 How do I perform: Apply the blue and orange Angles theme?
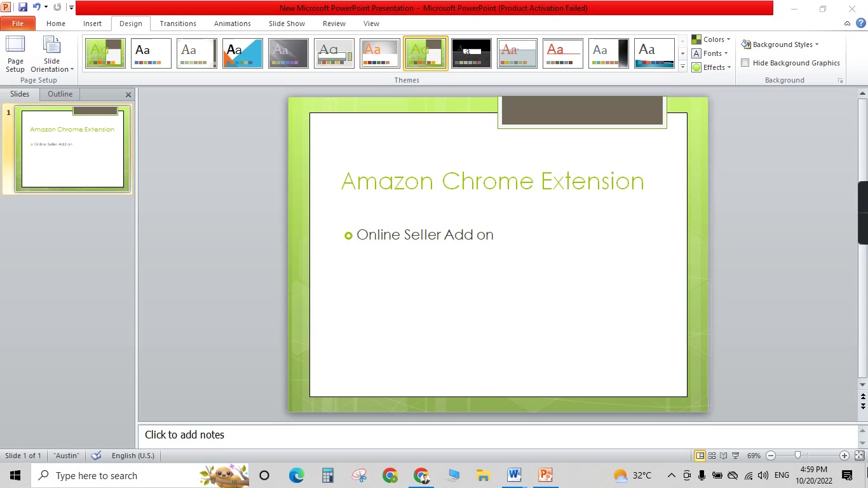[x=243, y=53]
